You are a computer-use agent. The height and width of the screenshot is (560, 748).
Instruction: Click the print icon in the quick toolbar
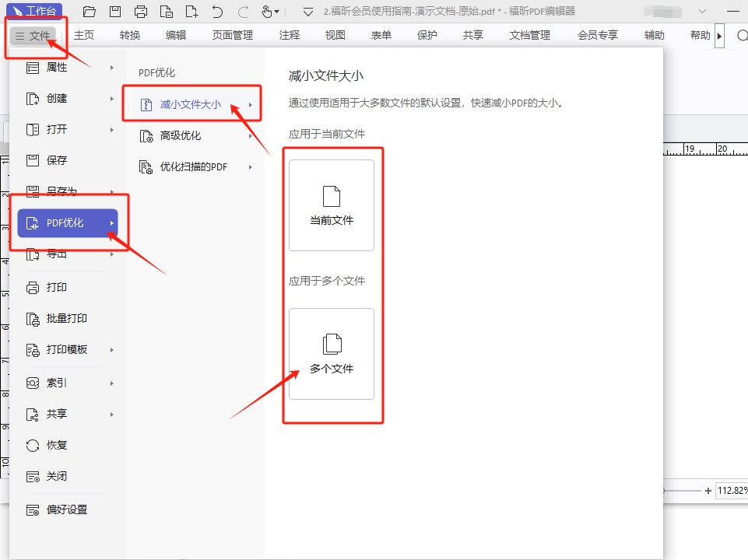click(x=141, y=11)
